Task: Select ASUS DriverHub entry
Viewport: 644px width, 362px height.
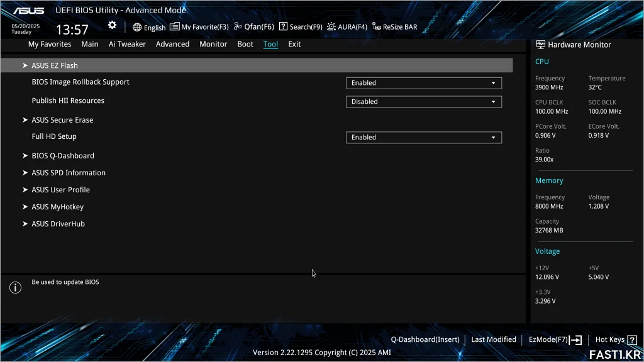Action: click(x=58, y=224)
